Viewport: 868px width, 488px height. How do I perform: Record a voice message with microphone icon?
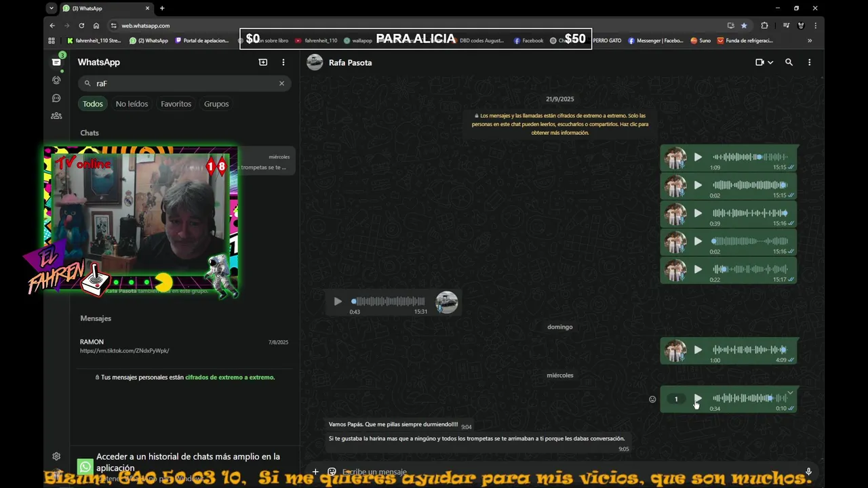coord(808,472)
